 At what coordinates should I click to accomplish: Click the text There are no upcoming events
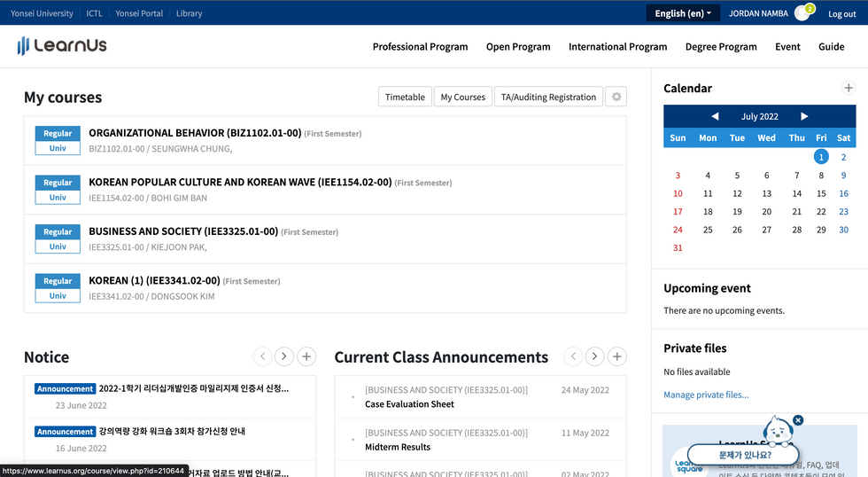pos(725,310)
